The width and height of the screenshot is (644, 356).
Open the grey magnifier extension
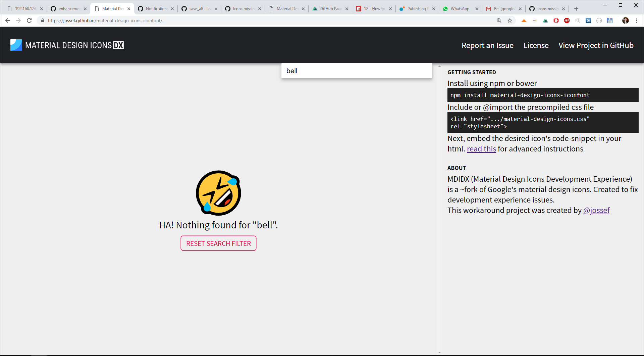pos(578,20)
